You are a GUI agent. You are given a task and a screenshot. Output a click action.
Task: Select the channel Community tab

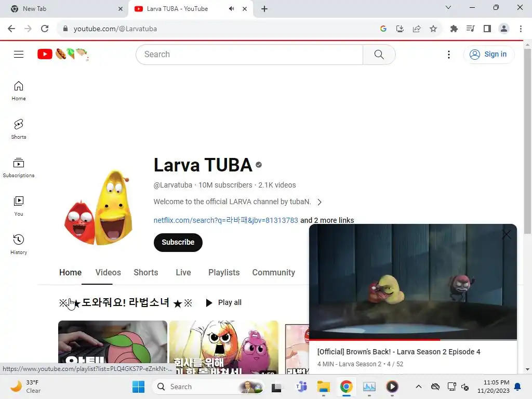273,272
